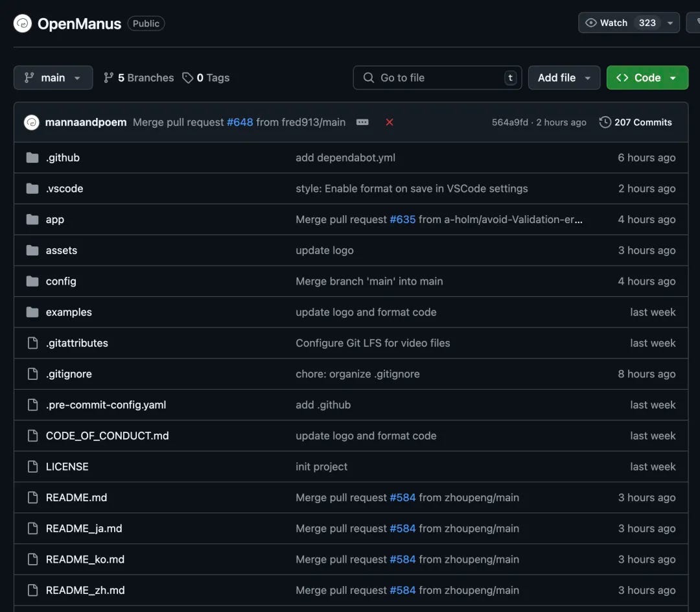Expand the Watch options arrow
This screenshot has width=700, height=612.
(670, 23)
